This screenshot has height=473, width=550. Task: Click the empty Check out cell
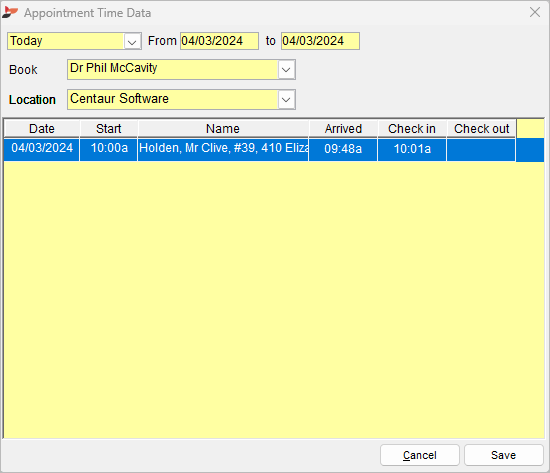pos(481,149)
